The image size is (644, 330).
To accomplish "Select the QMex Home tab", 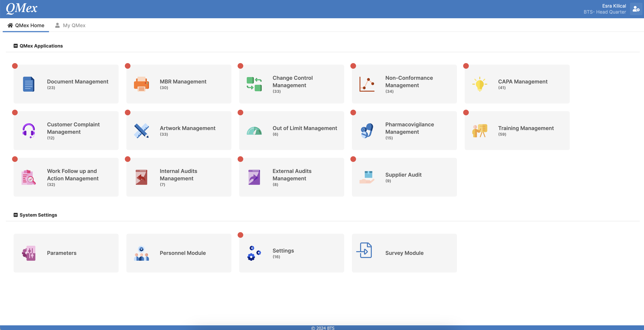I will tap(26, 25).
